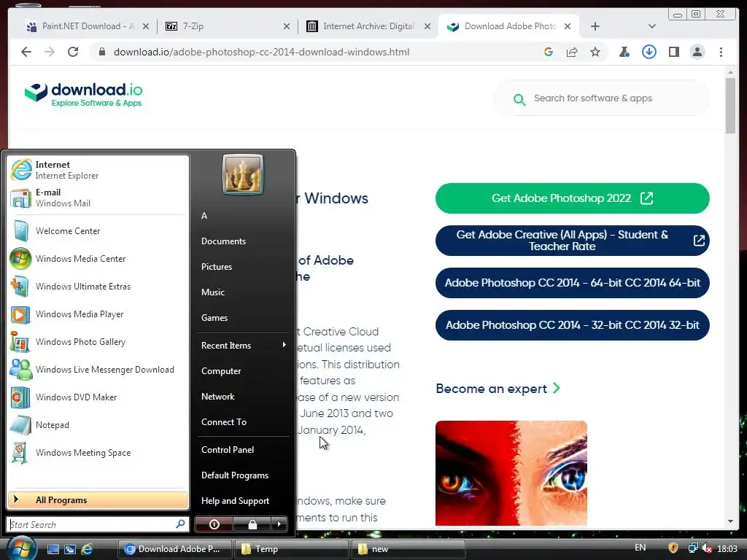Bookmark this page with star icon
Image resolution: width=747 pixels, height=560 pixels.
[595, 52]
